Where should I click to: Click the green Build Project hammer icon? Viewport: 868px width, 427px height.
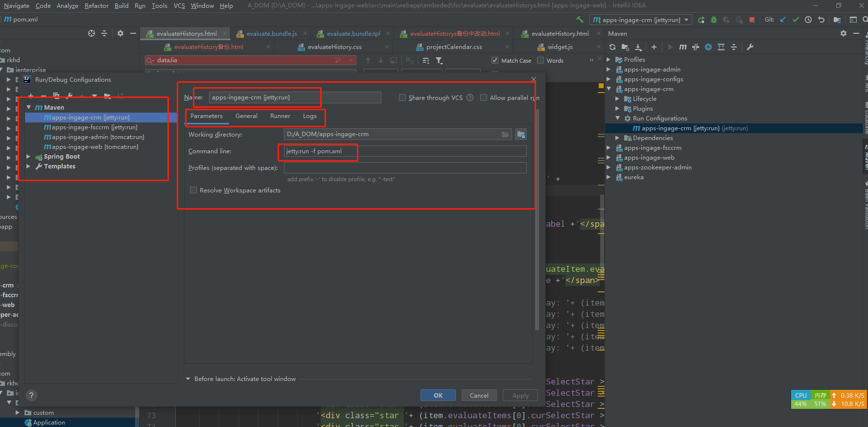pos(580,20)
